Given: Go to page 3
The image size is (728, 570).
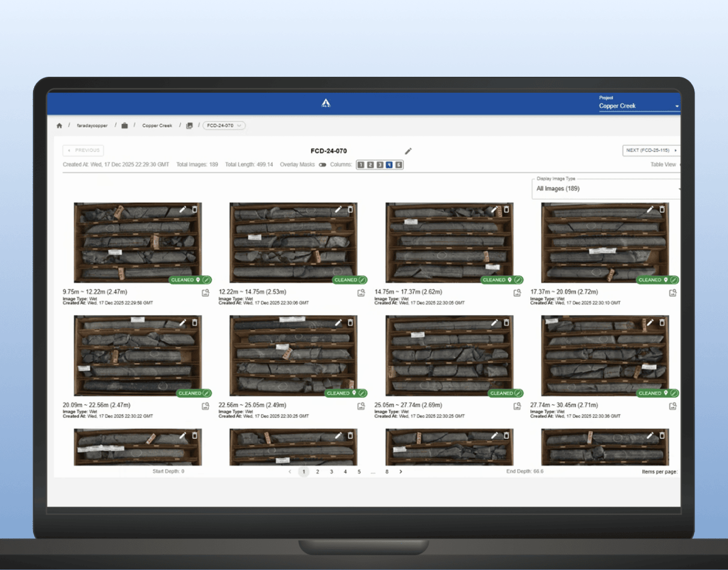Looking at the screenshot, I should (x=332, y=472).
